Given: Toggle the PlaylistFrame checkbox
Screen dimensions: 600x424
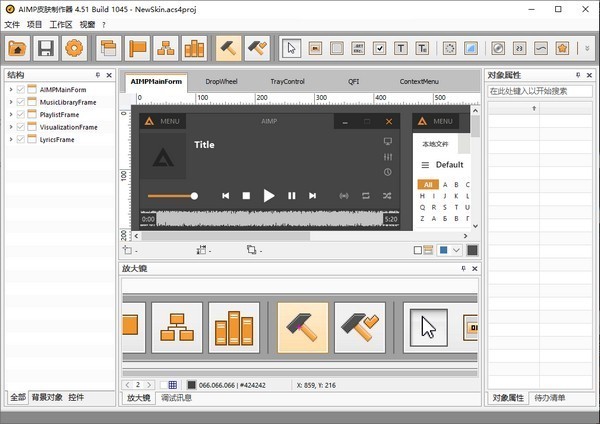Looking at the screenshot, I should [21, 114].
